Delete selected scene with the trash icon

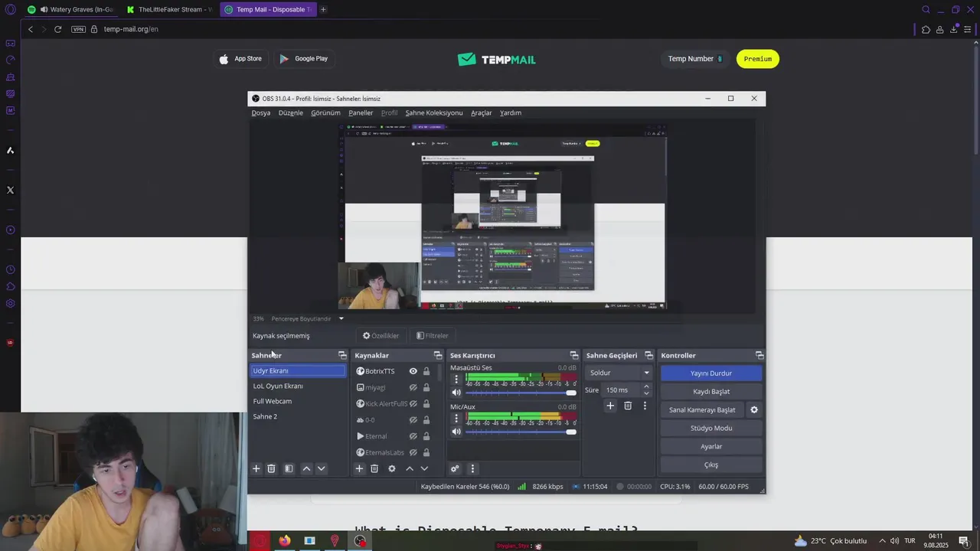coord(271,468)
